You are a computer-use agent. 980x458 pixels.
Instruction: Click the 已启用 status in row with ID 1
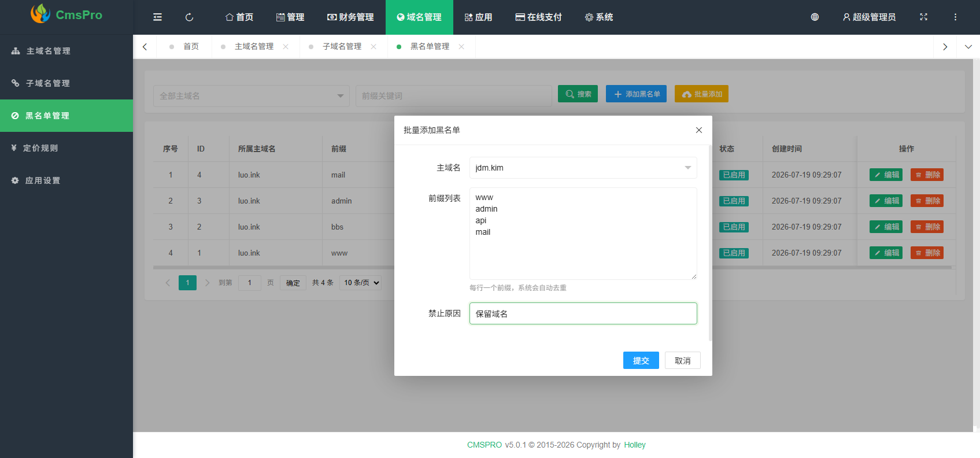[733, 253]
